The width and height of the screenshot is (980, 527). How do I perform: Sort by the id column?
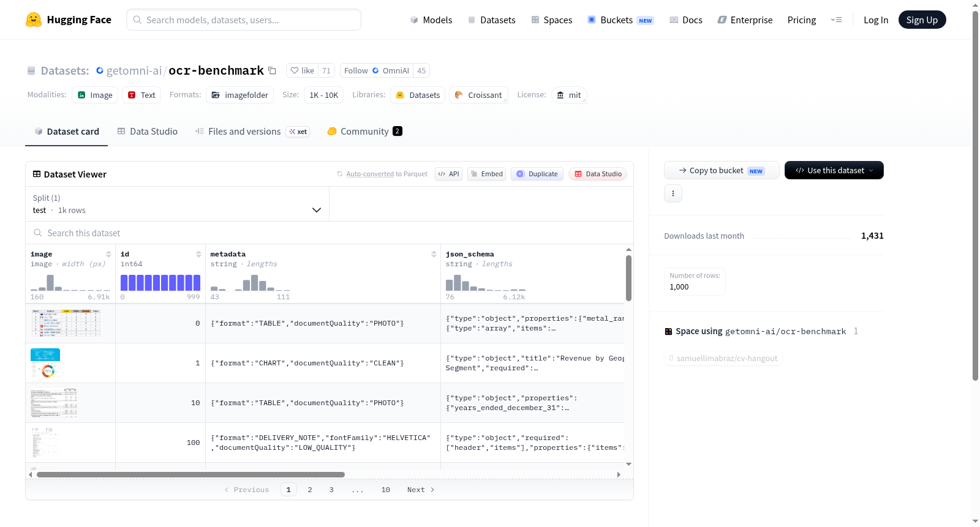pos(198,254)
